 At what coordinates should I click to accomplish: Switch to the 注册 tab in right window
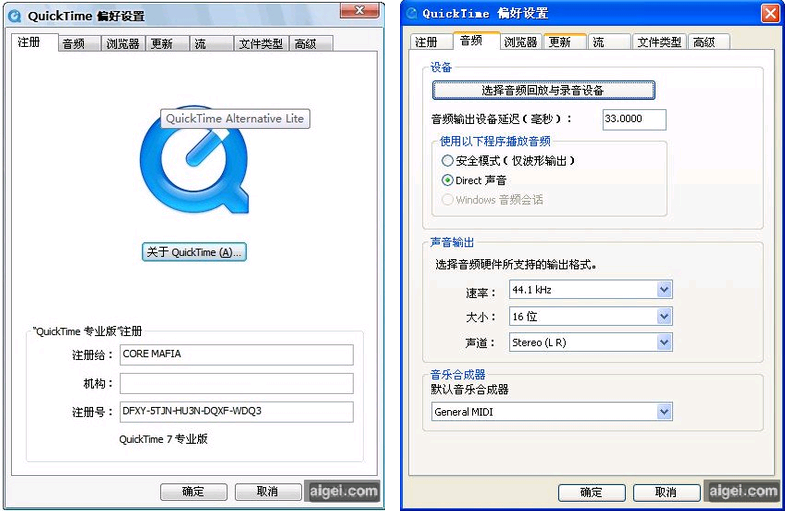(x=431, y=42)
